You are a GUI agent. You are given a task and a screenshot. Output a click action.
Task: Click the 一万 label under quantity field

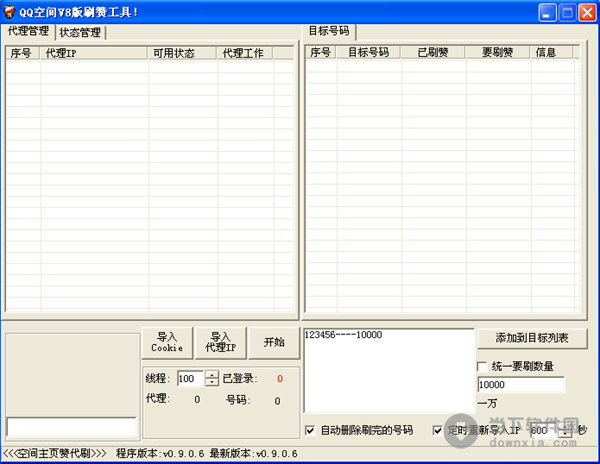[x=487, y=403]
